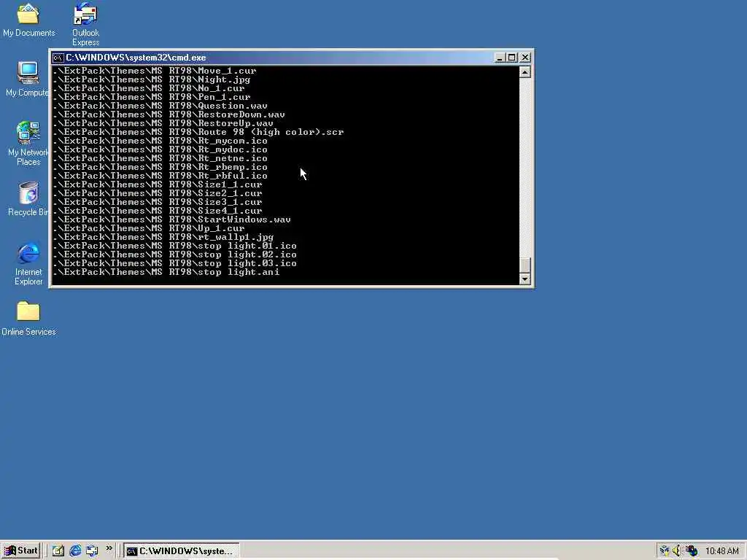Click the 10:48 AM clock

click(x=721, y=551)
